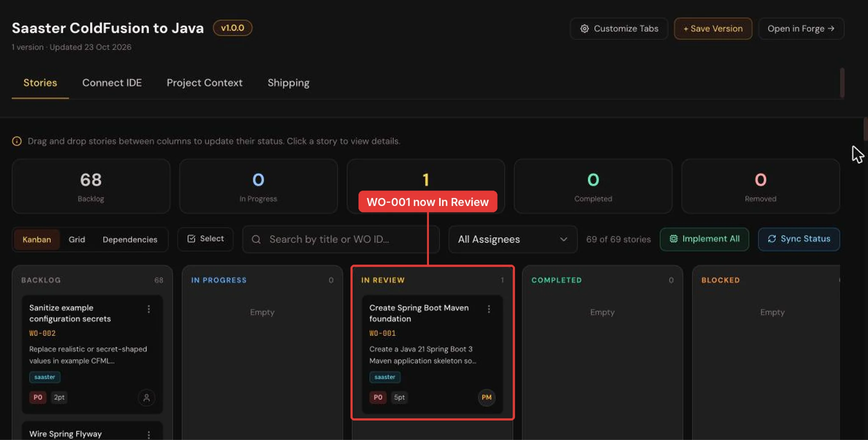Image resolution: width=868 pixels, height=440 pixels.
Task: Open three-dot menu on Create Spring Boot Maven foundation card
Action: (489, 309)
